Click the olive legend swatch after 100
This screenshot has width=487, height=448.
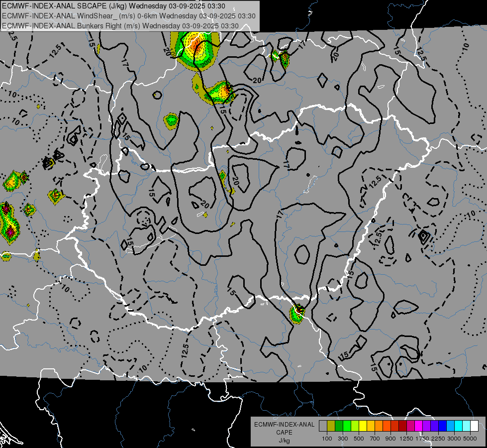pyautogui.click(x=331, y=426)
